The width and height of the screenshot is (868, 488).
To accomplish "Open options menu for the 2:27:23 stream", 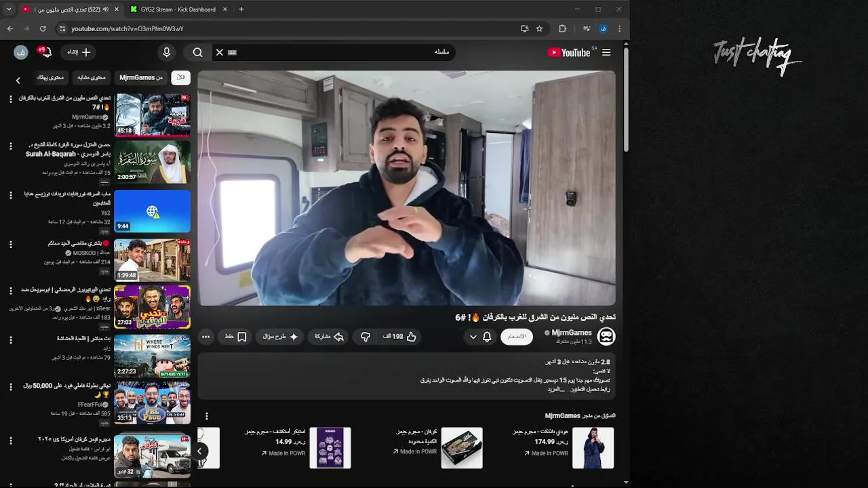I will pos(10,339).
